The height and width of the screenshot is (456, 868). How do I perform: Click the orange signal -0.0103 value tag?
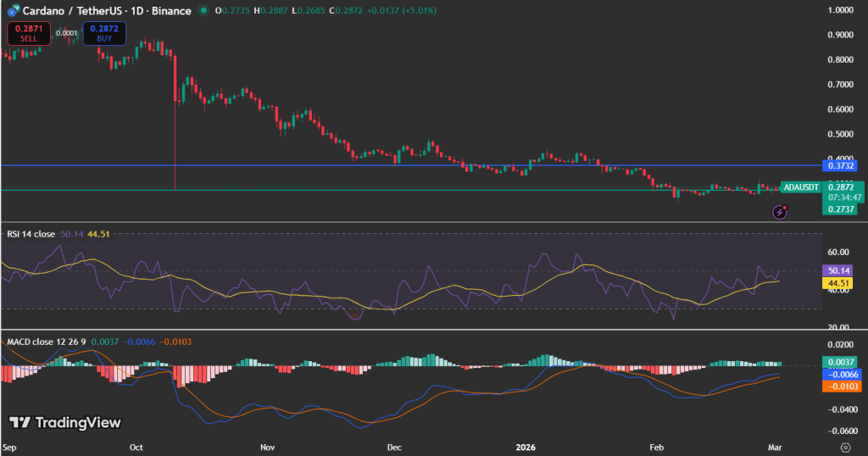coord(842,386)
